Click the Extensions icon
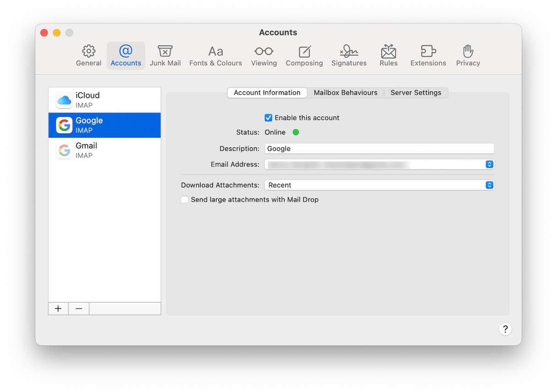This screenshot has width=557, height=392. tap(427, 54)
